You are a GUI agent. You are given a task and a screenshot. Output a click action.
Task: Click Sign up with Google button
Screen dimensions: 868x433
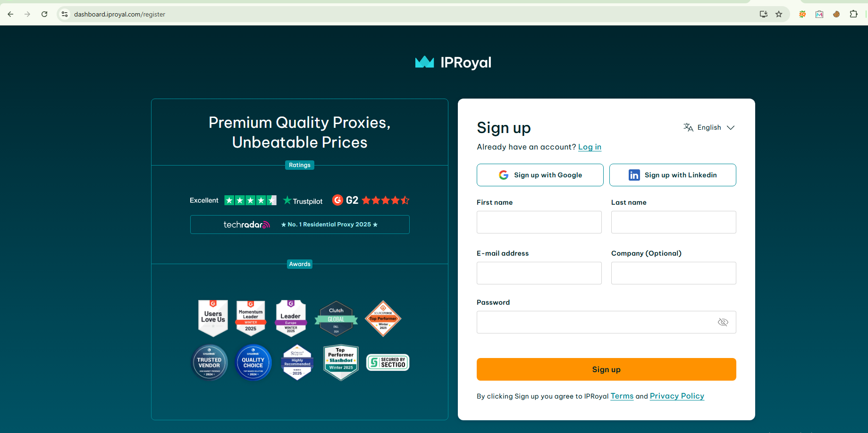point(540,175)
